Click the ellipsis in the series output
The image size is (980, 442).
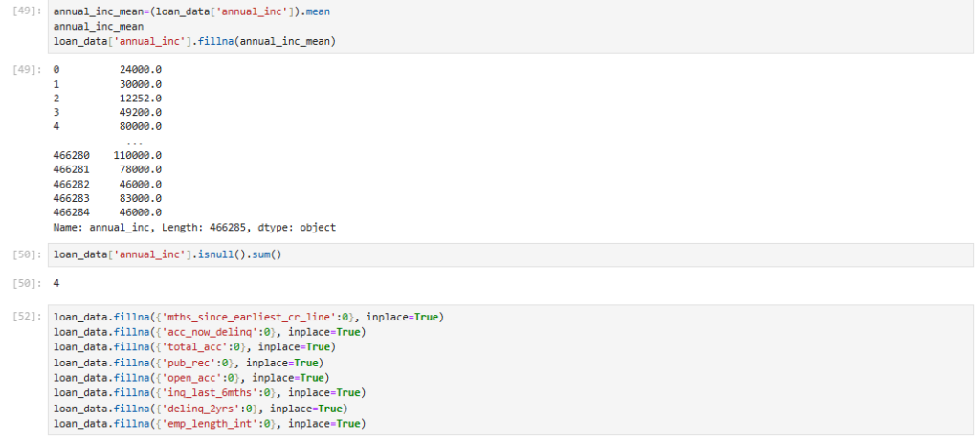(135, 141)
